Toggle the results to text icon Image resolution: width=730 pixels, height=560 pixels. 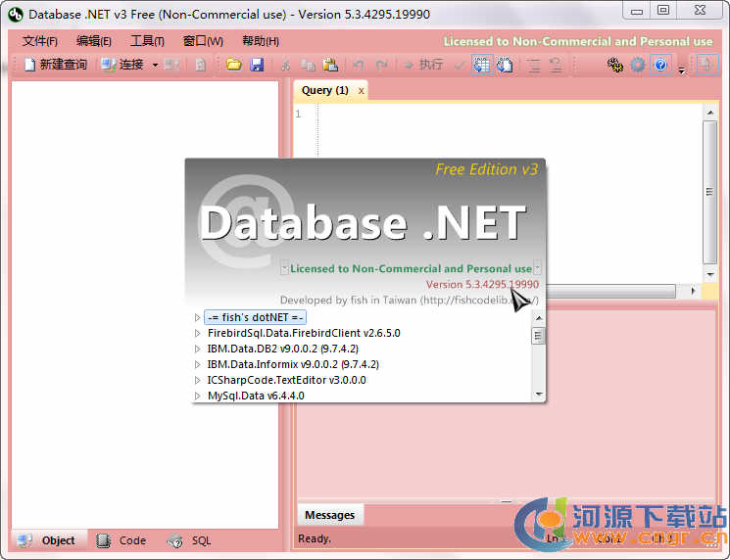(505, 65)
